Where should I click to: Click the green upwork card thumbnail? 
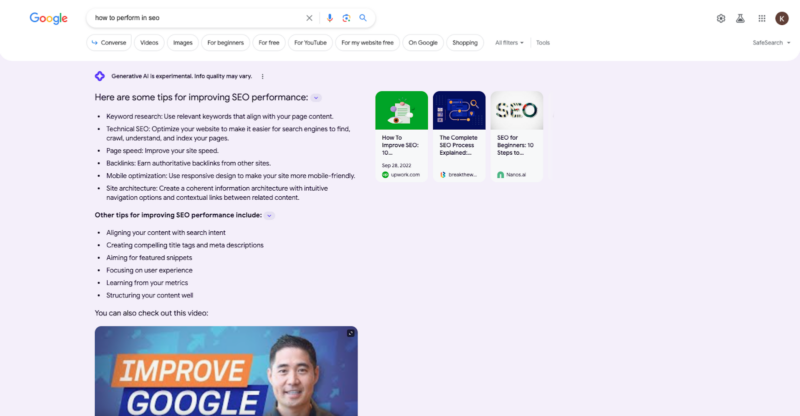(x=402, y=110)
